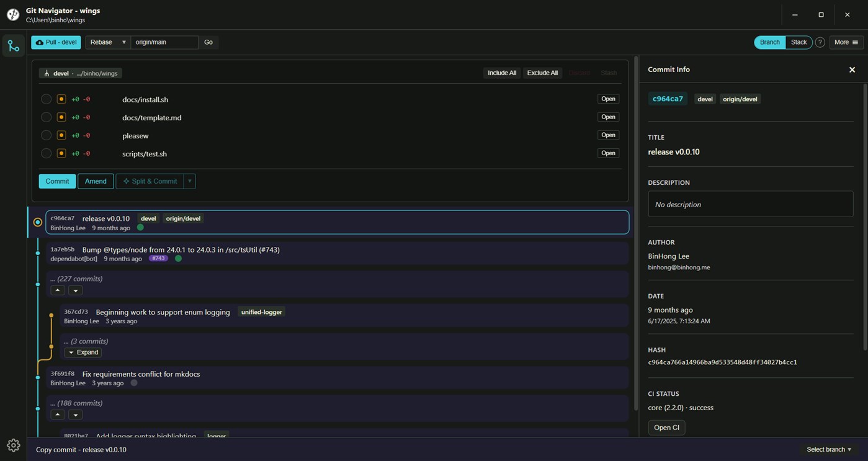Expand the 3 hidden commits
The width and height of the screenshot is (868, 461).
point(83,352)
